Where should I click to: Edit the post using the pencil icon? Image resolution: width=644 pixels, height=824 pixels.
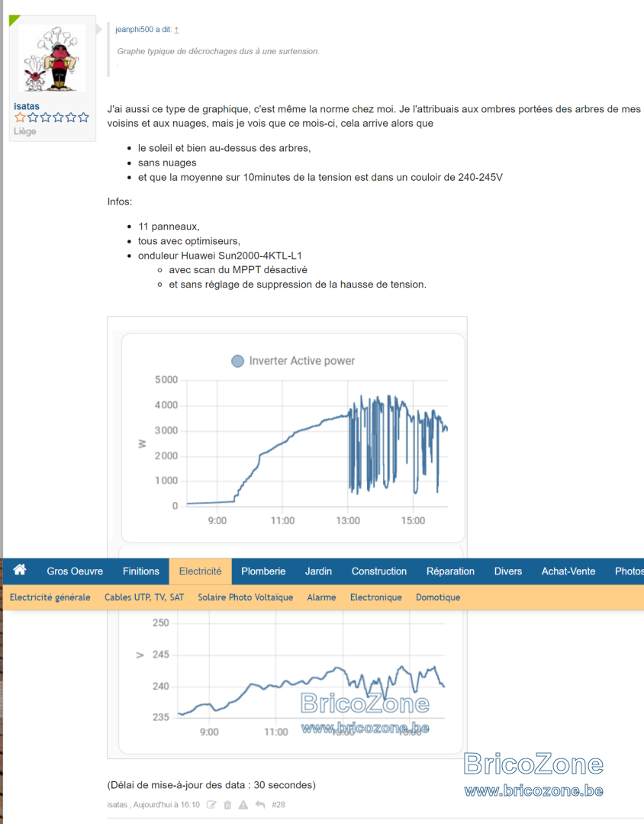tap(211, 805)
